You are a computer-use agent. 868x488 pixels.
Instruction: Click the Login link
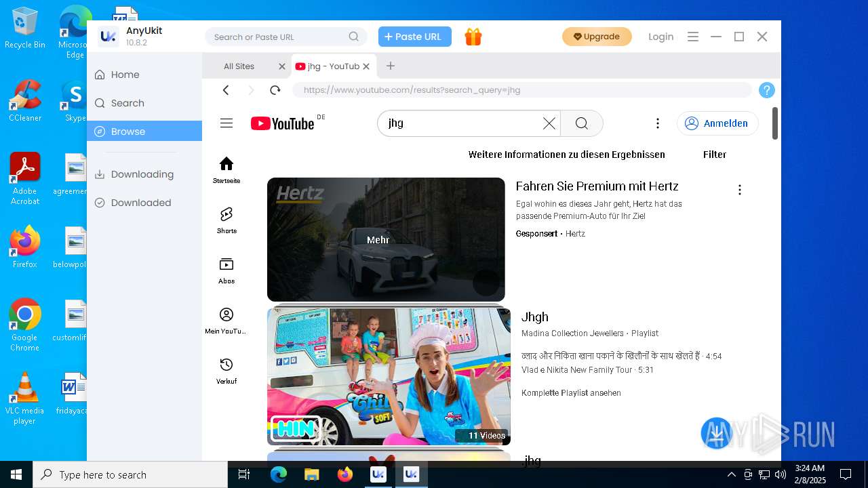coord(660,37)
